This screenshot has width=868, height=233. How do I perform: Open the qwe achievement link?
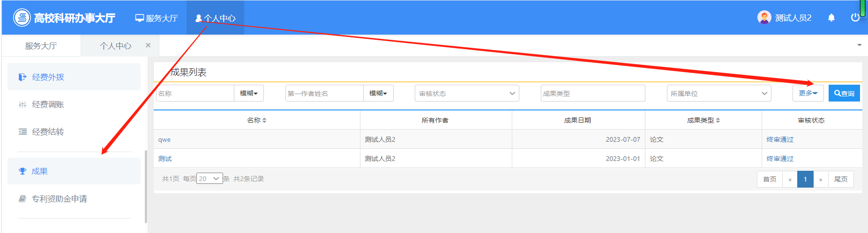point(165,139)
